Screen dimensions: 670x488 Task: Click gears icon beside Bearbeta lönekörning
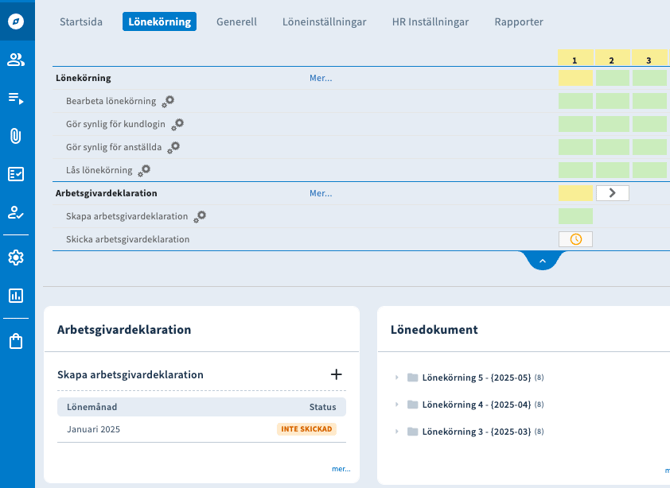tap(168, 101)
